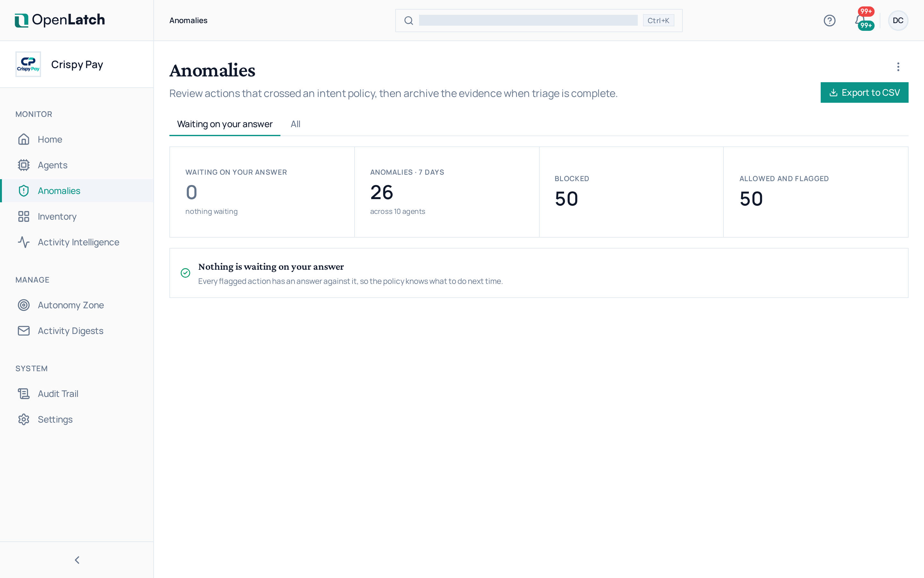The width and height of the screenshot is (924, 578).
Task: Collapse the sidebar with the chevron
Action: [x=77, y=560]
